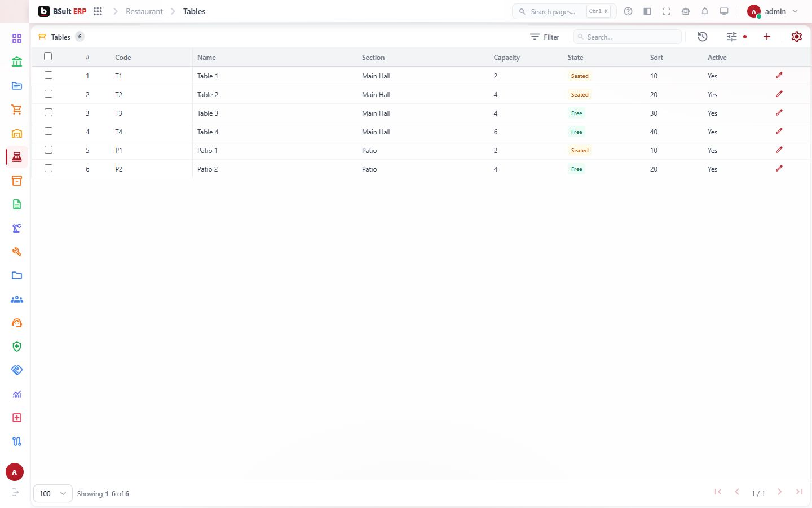Edit Patio 2 row with pencil icon
The image size is (812, 508).
779,168
